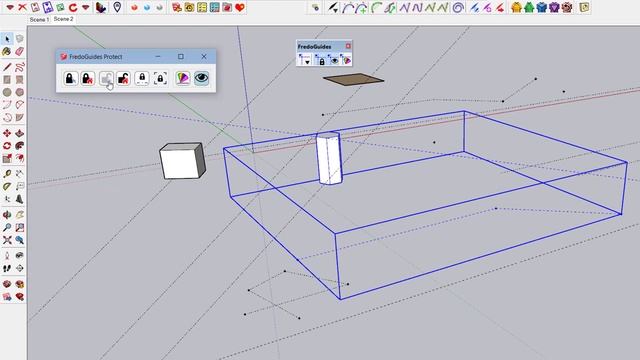Select the Text label tool

[20, 187]
